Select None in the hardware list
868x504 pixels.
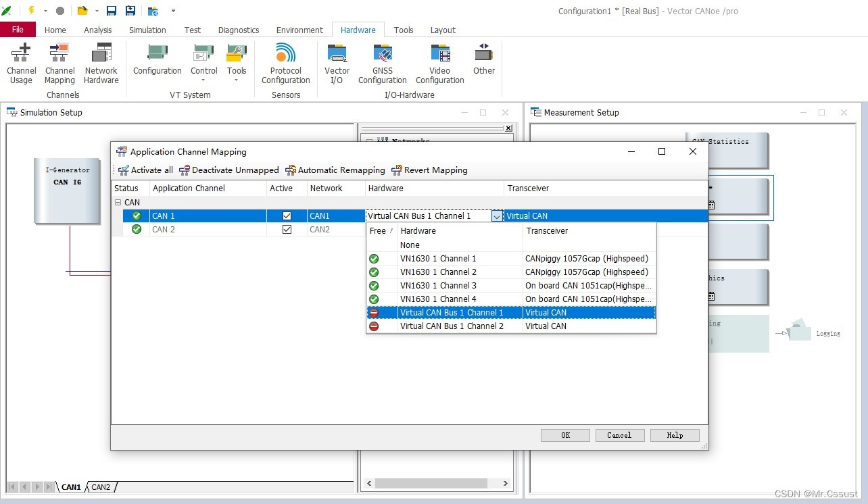point(511,245)
